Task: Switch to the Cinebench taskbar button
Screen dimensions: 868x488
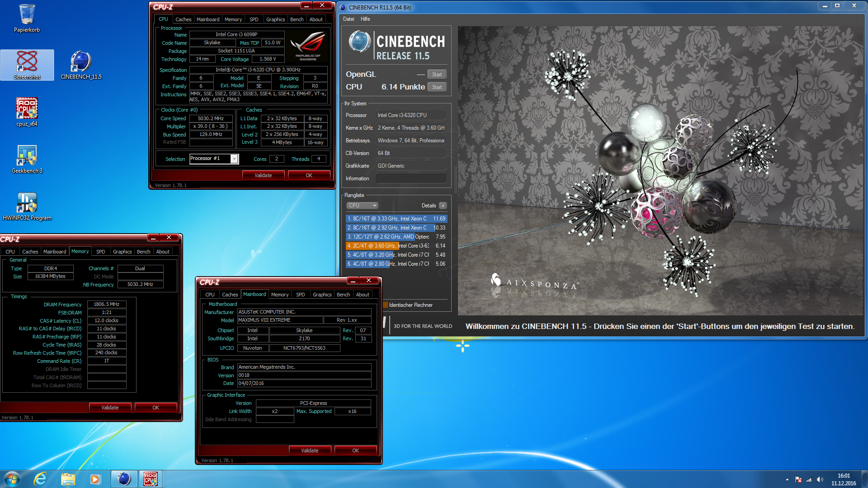Action: click(124, 479)
